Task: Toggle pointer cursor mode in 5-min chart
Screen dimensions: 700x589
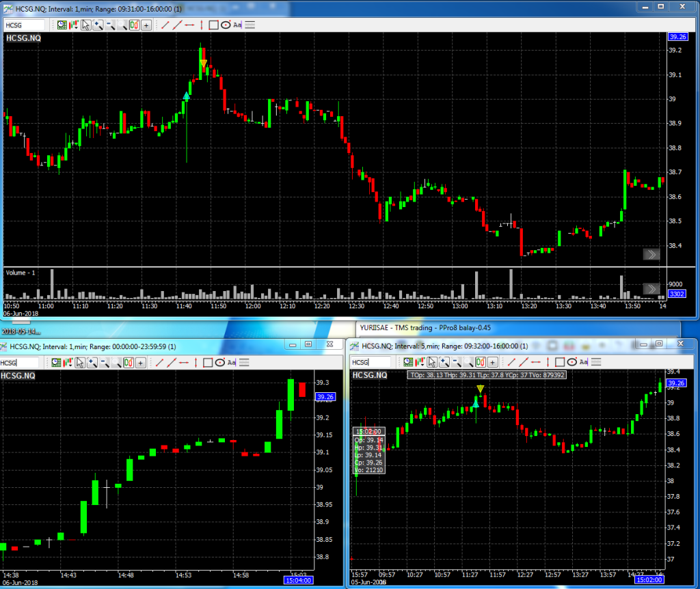Action: 431,362
